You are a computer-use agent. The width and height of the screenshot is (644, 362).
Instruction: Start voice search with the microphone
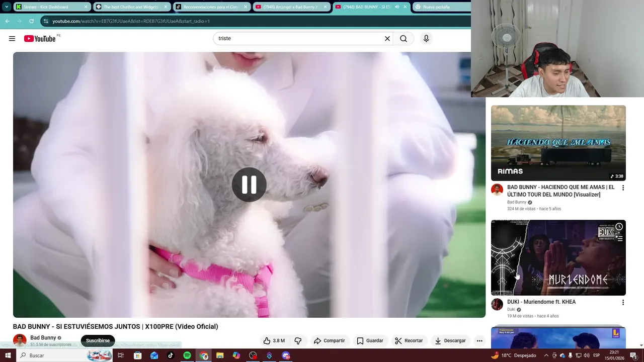point(426,39)
